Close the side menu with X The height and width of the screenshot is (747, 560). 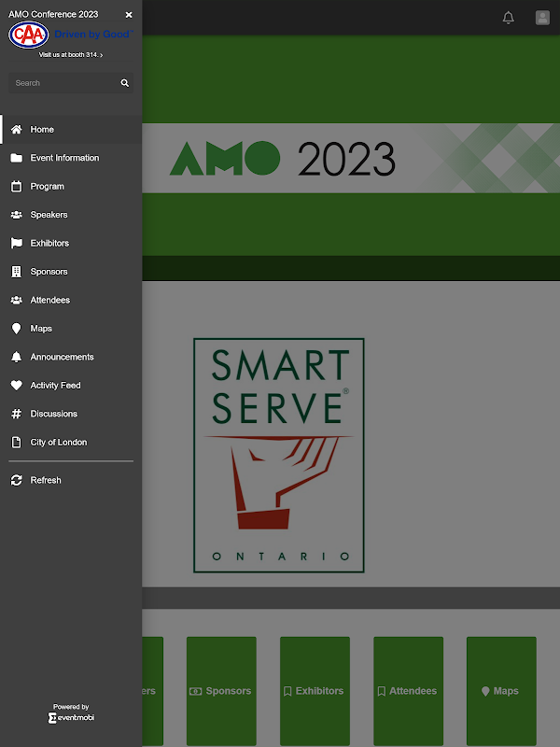(x=129, y=15)
